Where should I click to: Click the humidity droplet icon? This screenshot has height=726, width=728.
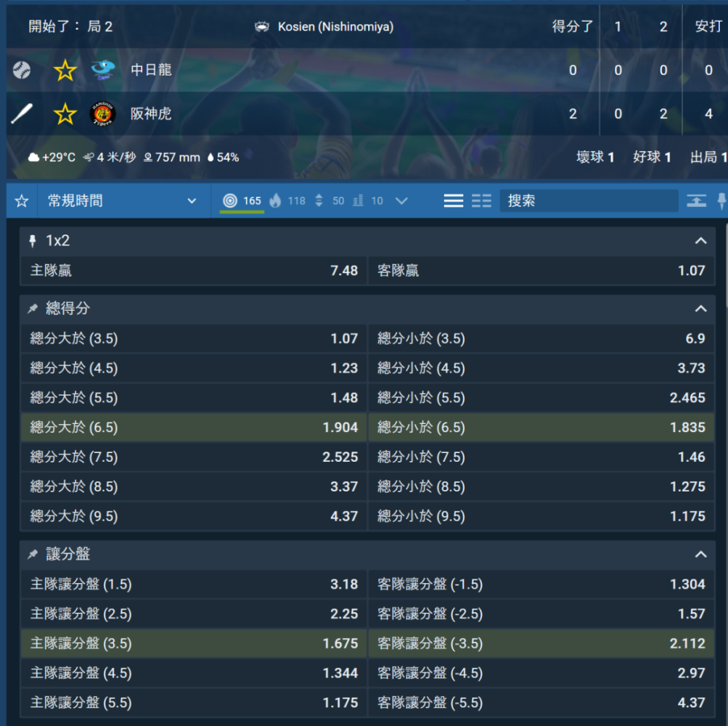(210, 158)
